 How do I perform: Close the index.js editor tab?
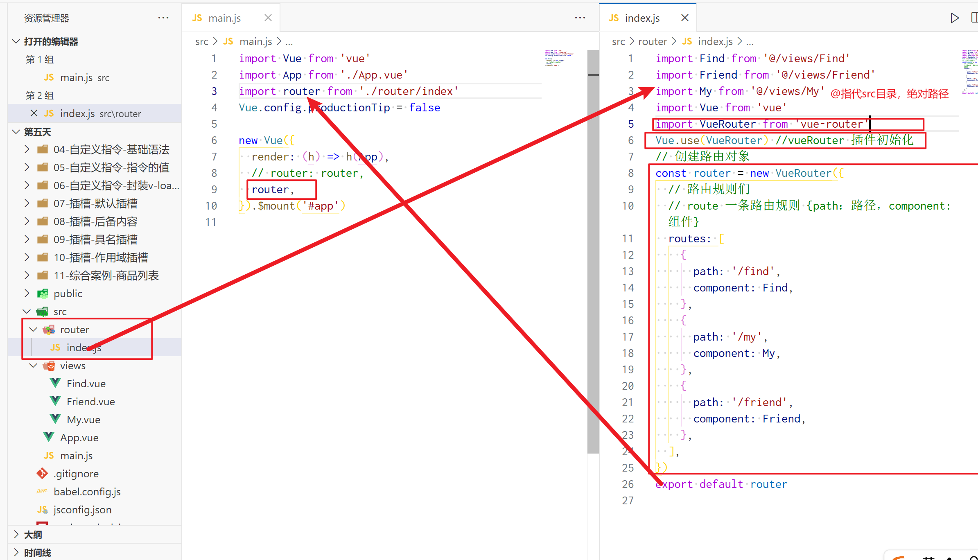click(684, 18)
